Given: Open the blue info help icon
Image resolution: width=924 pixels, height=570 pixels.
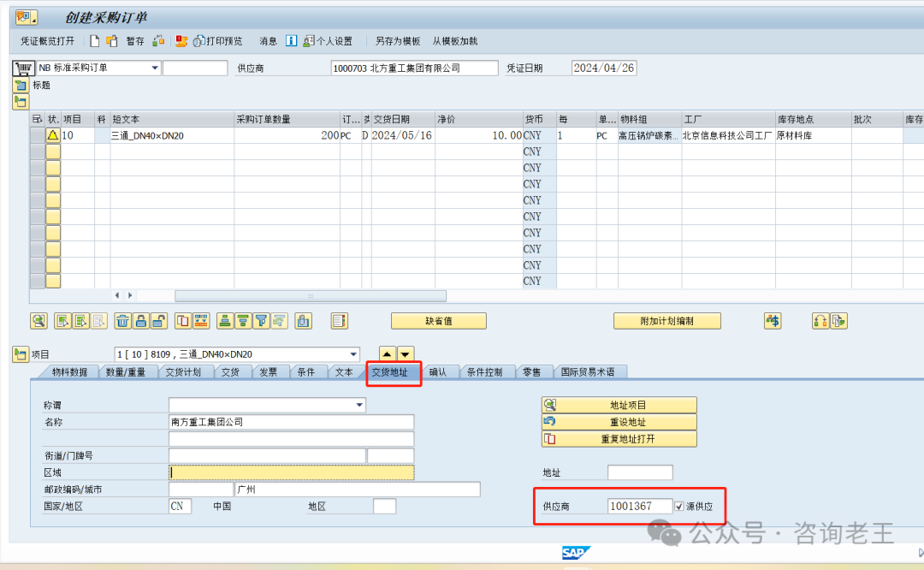Looking at the screenshot, I should [291, 41].
